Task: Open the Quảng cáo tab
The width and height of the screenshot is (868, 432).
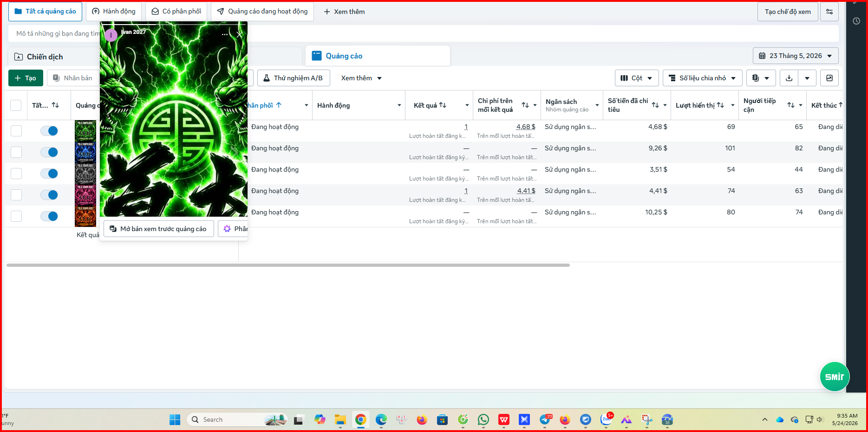Action: pos(378,56)
